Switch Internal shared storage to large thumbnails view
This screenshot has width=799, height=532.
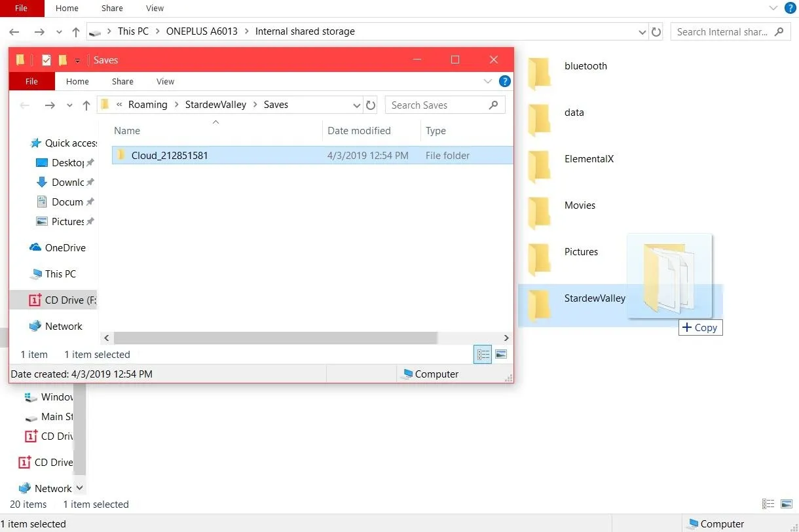click(787, 504)
